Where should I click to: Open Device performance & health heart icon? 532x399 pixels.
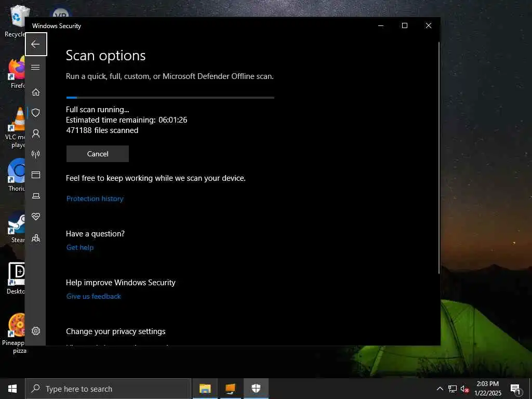click(36, 217)
